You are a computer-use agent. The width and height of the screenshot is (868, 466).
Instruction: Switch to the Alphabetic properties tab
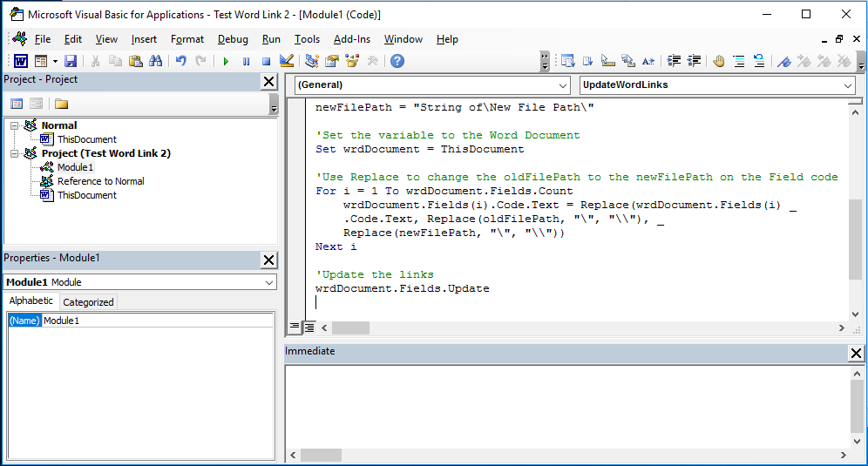(31, 301)
